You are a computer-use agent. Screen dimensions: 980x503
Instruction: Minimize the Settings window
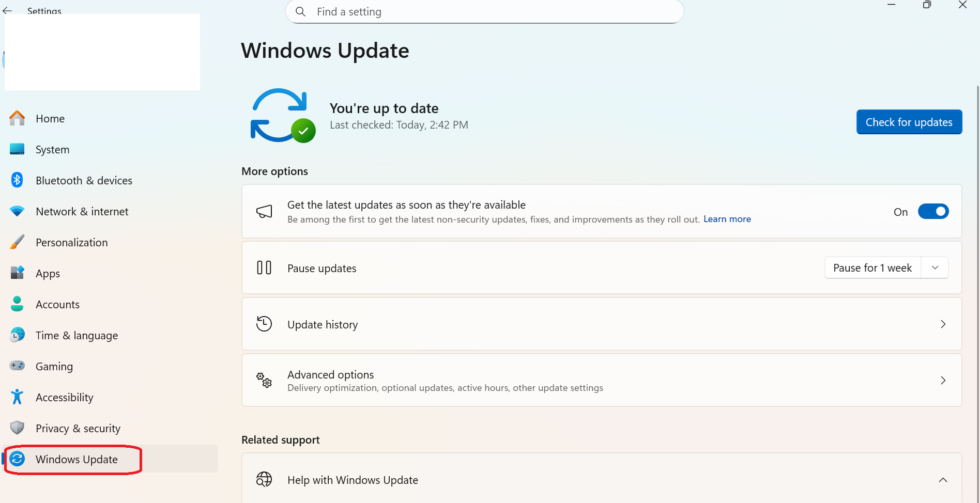pyautogui.click(x=892, y=5)
